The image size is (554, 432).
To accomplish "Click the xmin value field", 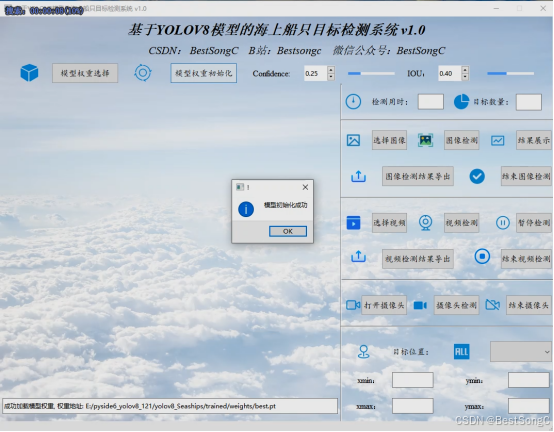I will point(413,380).
